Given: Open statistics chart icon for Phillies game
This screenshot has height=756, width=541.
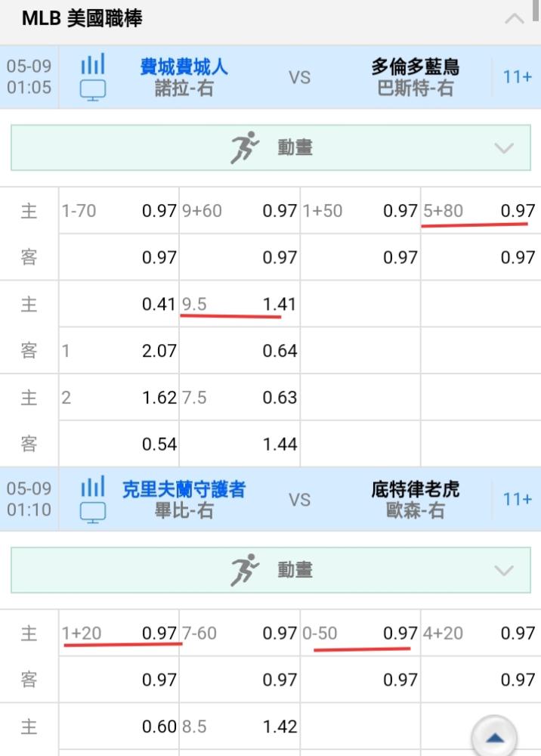Looking at the screenshot, I should click(92, 64).
